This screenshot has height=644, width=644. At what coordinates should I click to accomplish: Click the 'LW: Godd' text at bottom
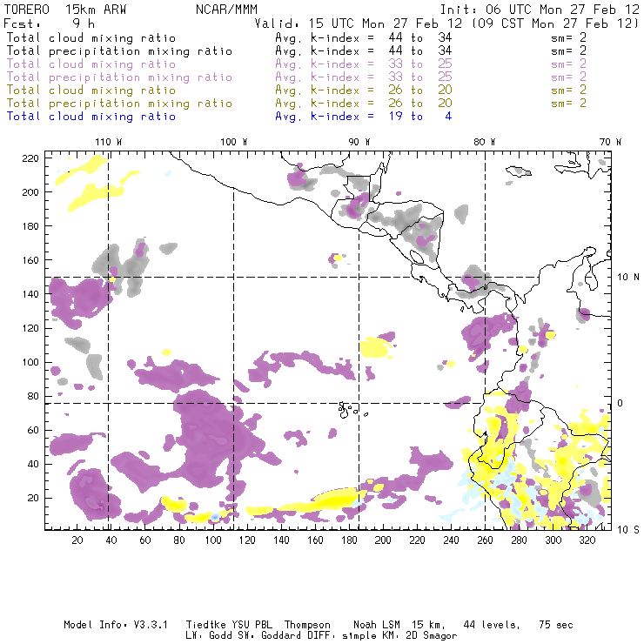209,636
